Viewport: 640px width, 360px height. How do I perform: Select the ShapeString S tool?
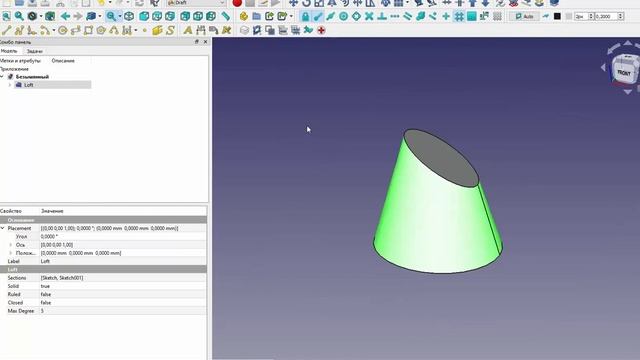[x=170, y=30]
